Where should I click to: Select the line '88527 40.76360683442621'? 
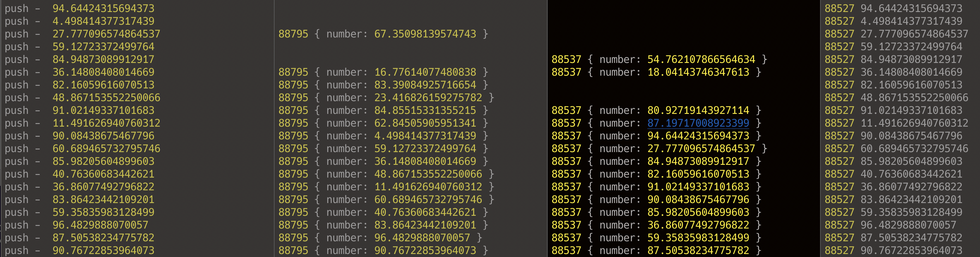click(893, 174)
